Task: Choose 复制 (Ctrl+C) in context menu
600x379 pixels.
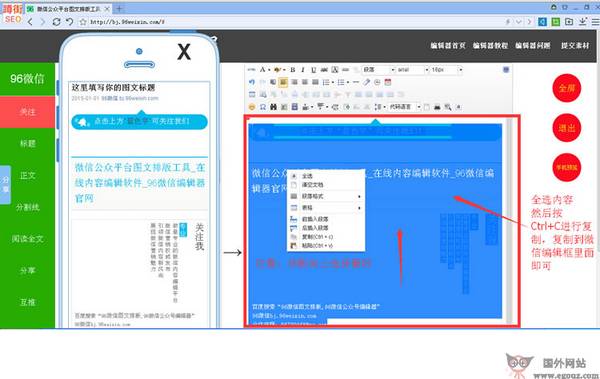Action: (x=326, y=237)
